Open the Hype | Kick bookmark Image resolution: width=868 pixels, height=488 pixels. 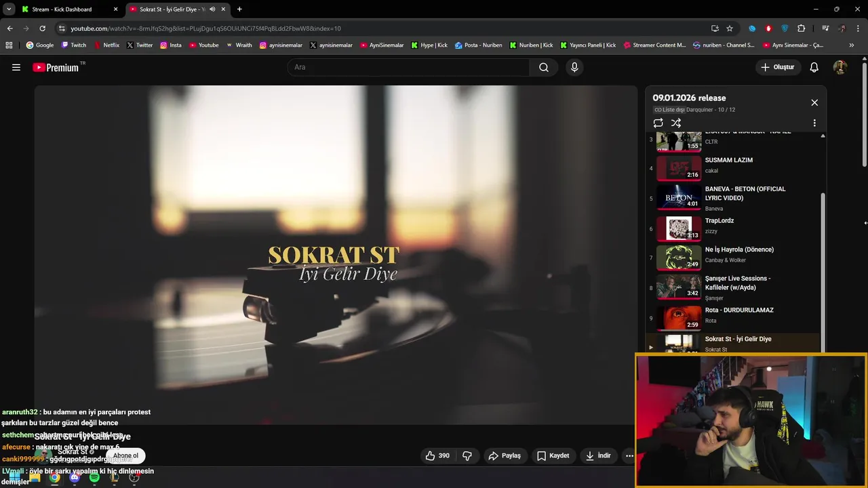pyautogui.click(x=429, y=45)
